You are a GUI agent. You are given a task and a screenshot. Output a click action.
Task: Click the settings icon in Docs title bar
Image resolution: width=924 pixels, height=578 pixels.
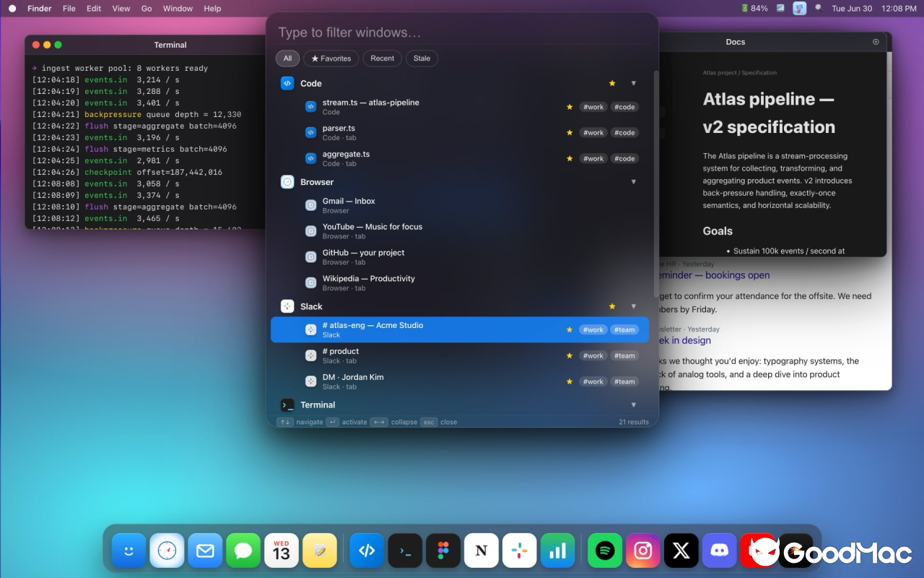pos(876,42)
